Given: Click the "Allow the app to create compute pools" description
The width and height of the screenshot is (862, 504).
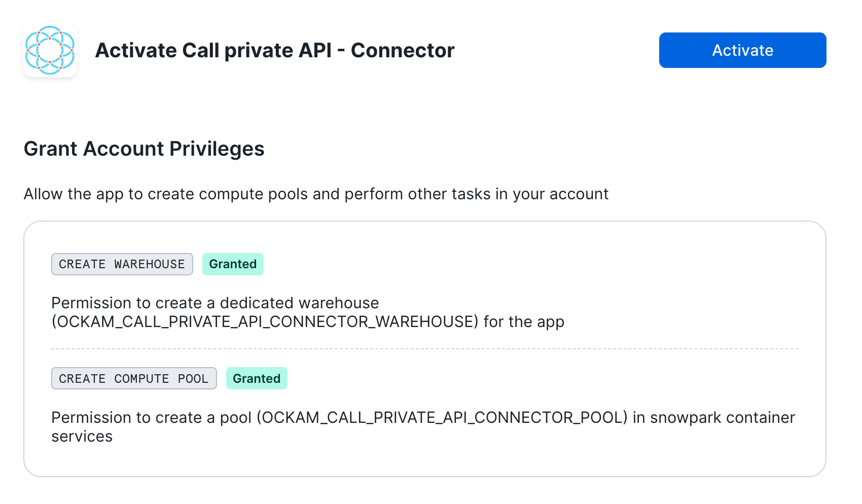Looking at the screenshot, I should point(315,194).
